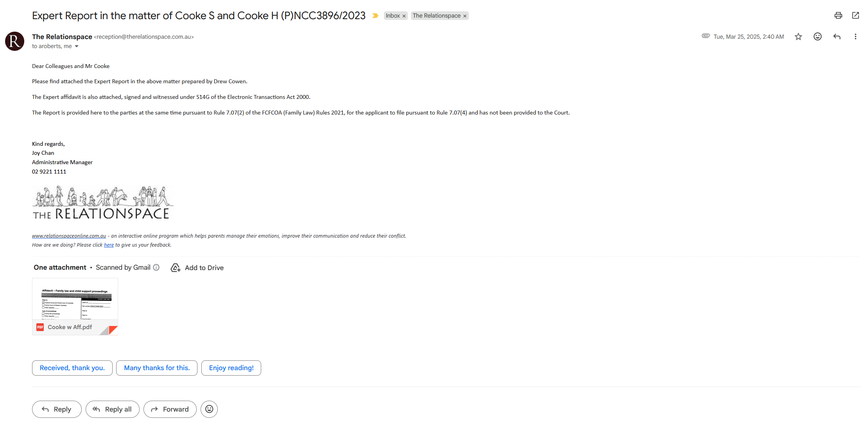868x428 pixels.
Task: Click the Reply all button
Action: tap(112, 409)
